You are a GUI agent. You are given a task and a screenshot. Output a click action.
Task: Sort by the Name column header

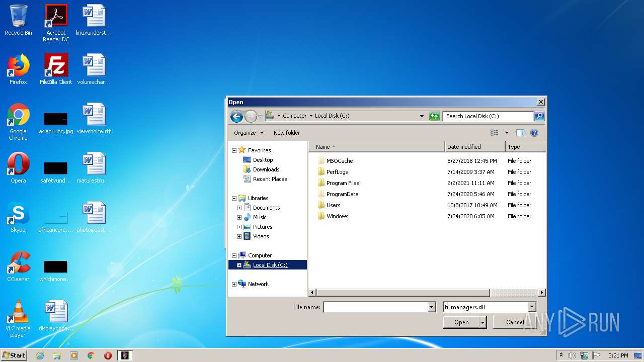[x=376, y=147]
